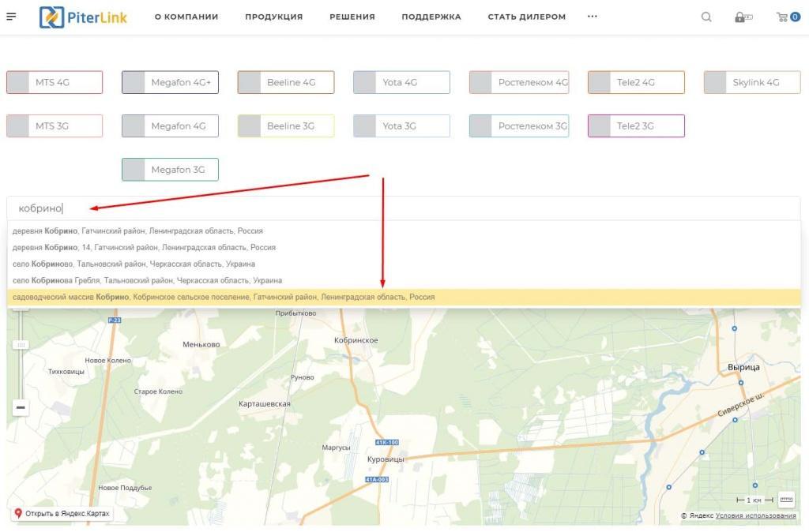The height and width of the screenshot is (532, 809).
Task: Click Яндекс copyright label on map
Action: click(x=697, y=515)
